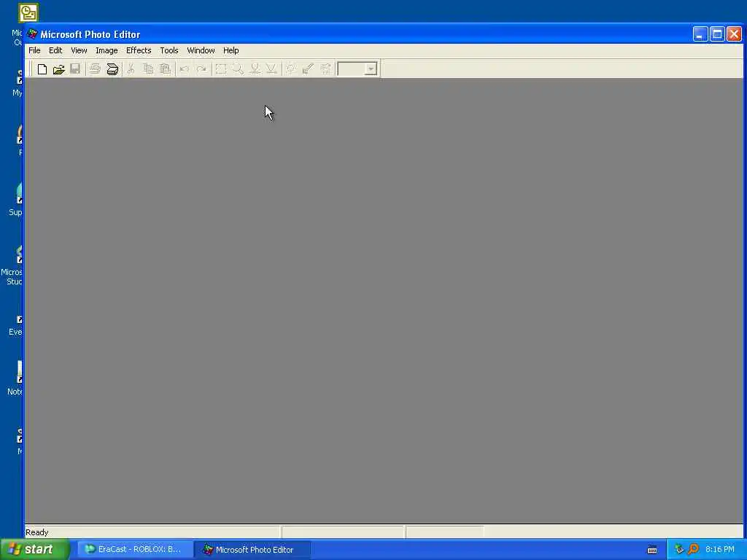The image size is (747, 560).
Task: Click the Rotate image toolbar icon
Action: [x=325, y=69]
